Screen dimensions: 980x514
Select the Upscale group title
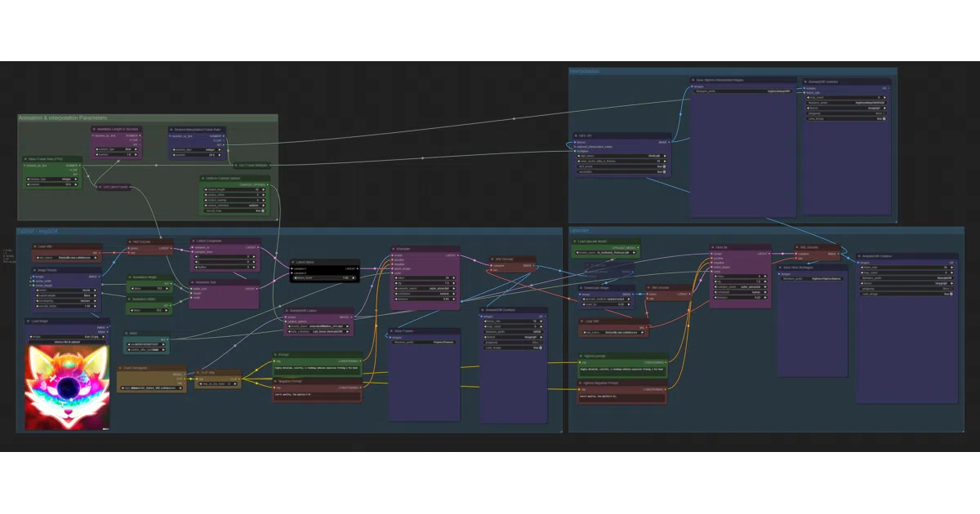[577, 231]
